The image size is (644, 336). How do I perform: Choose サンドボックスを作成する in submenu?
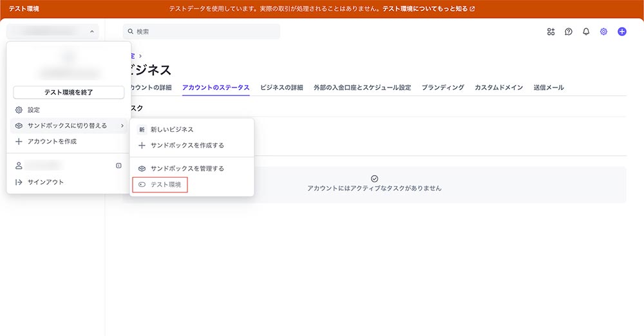[191, 145]
